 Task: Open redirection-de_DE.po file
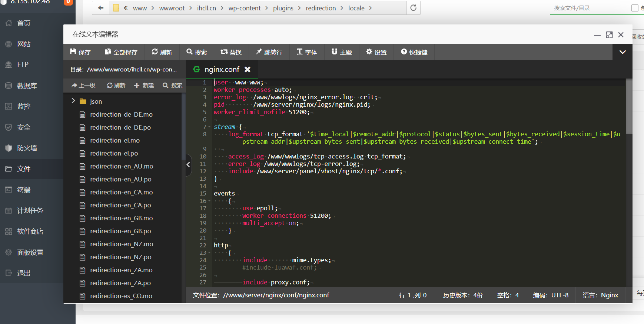click(120, 127)
